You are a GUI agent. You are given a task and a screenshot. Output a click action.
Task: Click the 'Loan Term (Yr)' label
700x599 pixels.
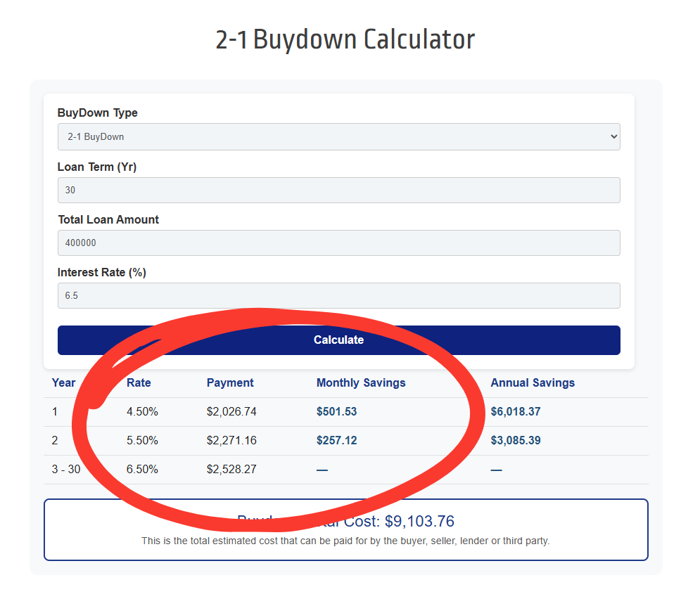[97, 167]
